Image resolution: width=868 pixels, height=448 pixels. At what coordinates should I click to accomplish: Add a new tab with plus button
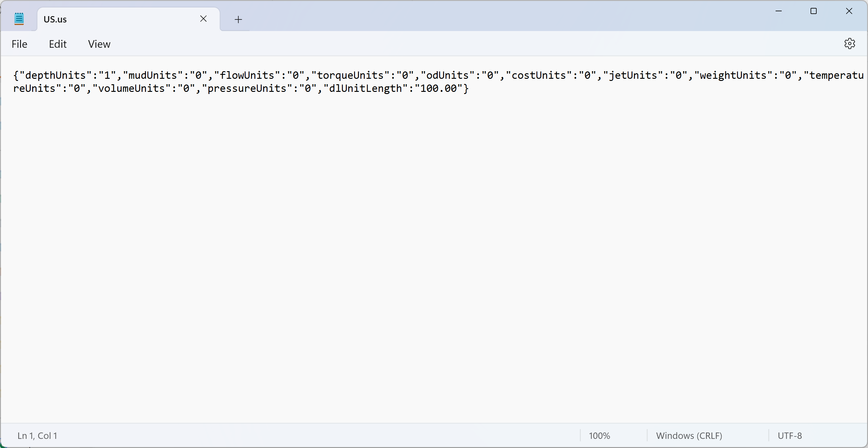238,19
